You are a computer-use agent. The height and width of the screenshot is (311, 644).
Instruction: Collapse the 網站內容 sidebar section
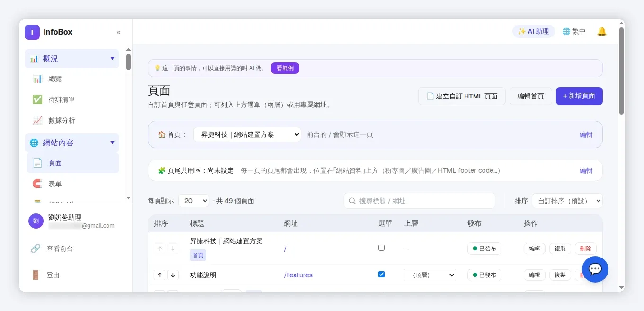pyautogui.click(x=72, y=142)
